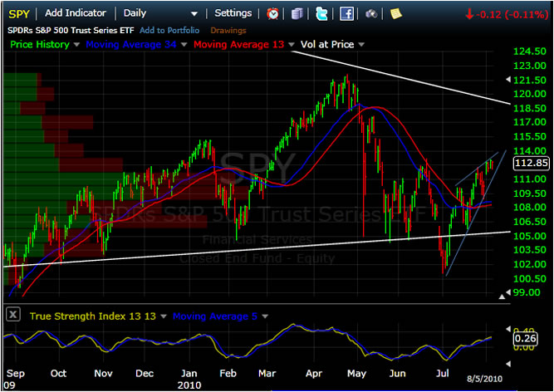The height and width of the screenshot is (392, 554).
Task: Share the chart via the Twitter icon
Action: click(321, 13)
